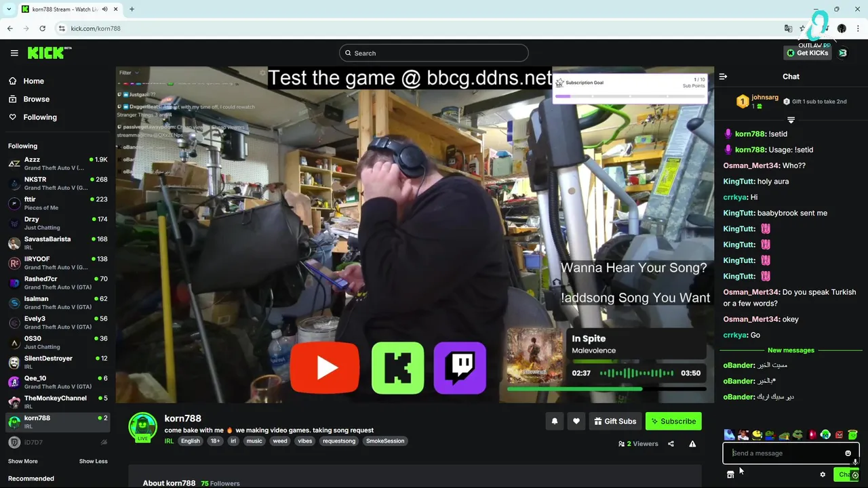The image size is (868, 488).
Task: Open the Drzy followed channel
Action: click(x=57, y=223)
